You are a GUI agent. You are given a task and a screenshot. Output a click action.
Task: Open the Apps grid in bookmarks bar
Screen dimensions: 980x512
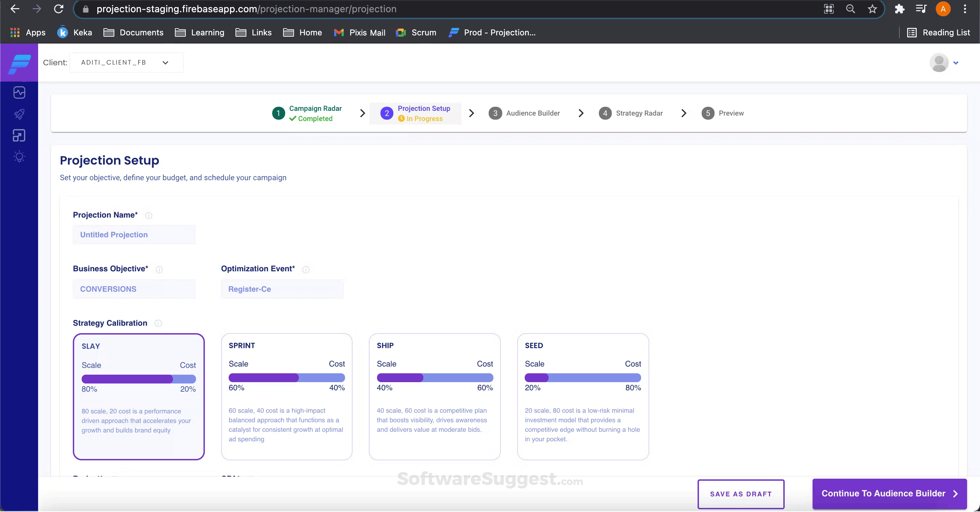28,33
